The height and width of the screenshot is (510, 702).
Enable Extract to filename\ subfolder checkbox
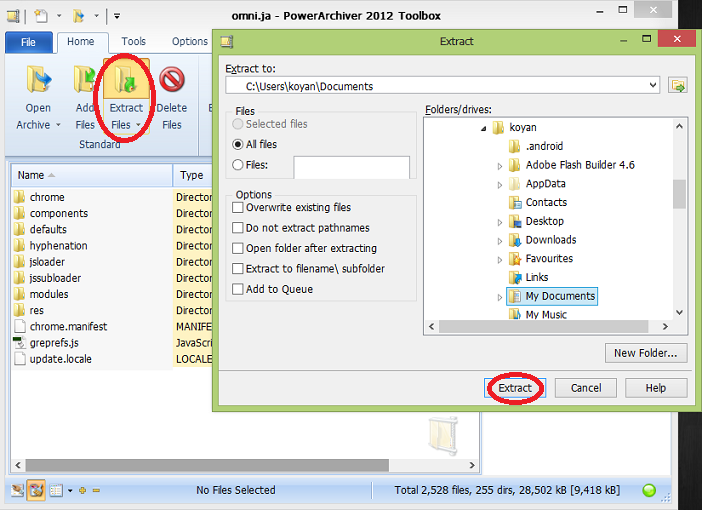point(238,269)
